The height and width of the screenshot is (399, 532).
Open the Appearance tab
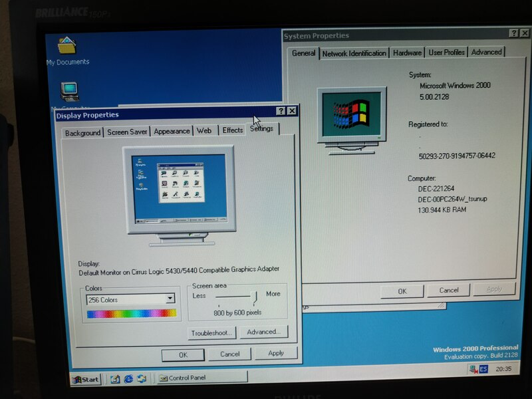point(172,131)
